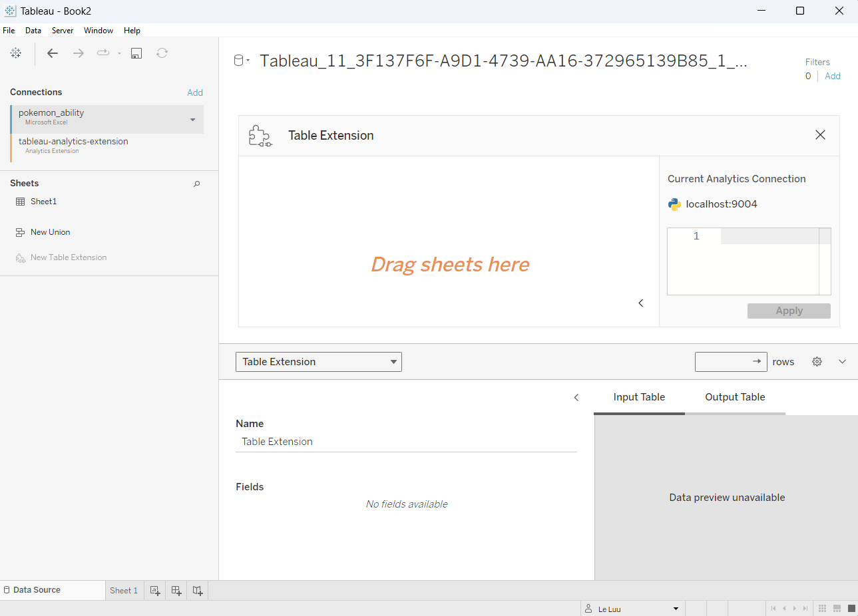
Task: Jump to the last sheet tab
Action: coord(805,609)
